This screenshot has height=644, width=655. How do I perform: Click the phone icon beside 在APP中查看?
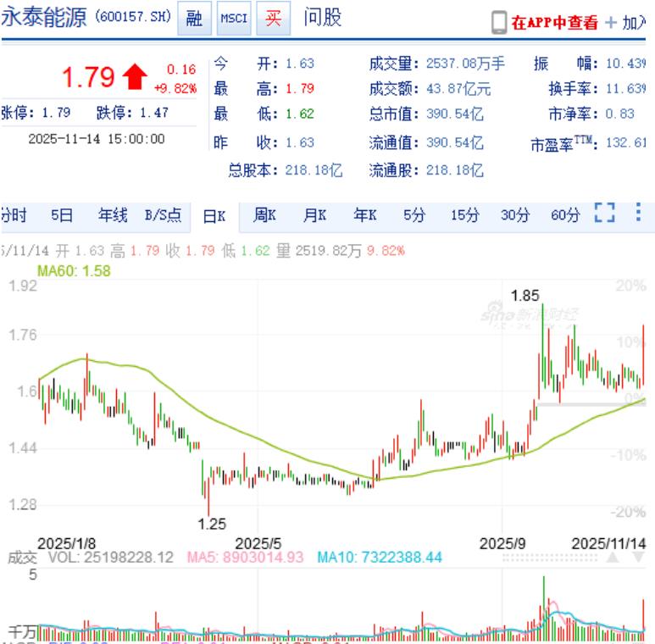[499, 23]
